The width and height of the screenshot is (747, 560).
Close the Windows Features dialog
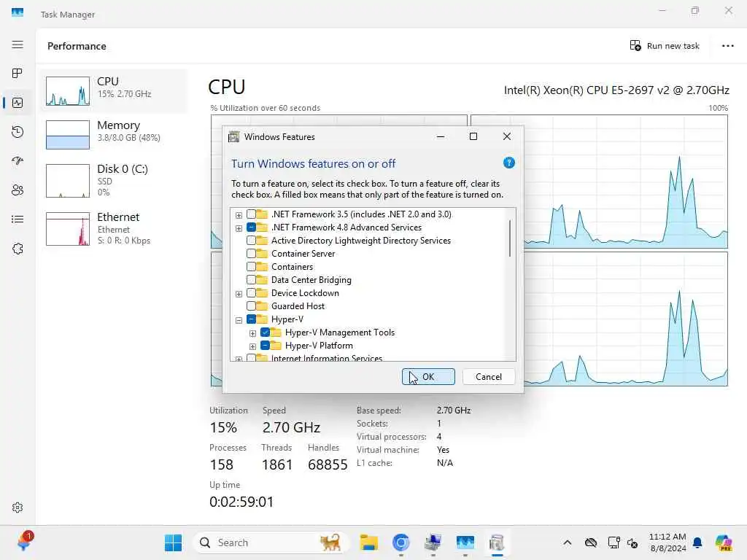pos(507,136)
